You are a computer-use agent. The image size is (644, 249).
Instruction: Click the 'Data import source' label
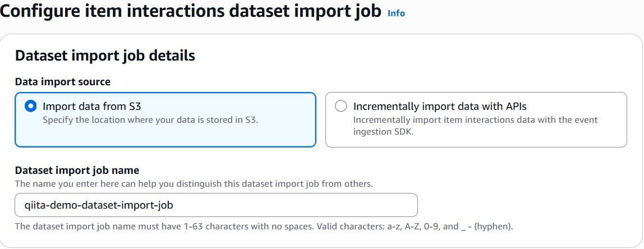(62, 81)
